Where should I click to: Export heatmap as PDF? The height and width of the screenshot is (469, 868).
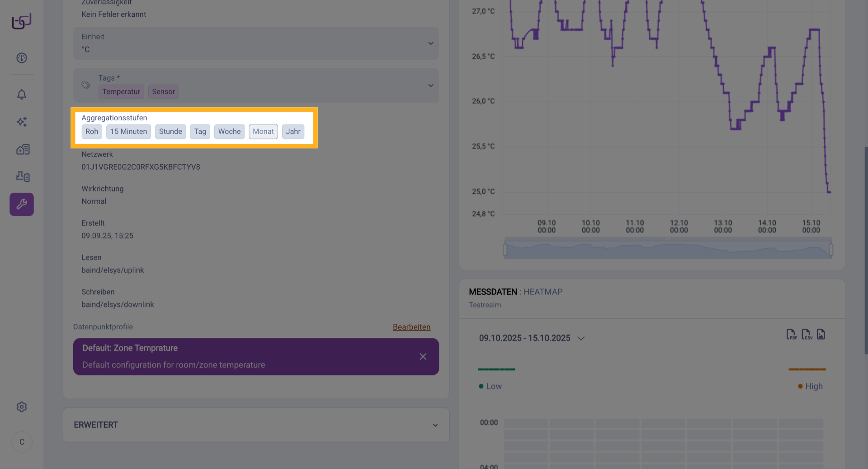tap(791, 334)
